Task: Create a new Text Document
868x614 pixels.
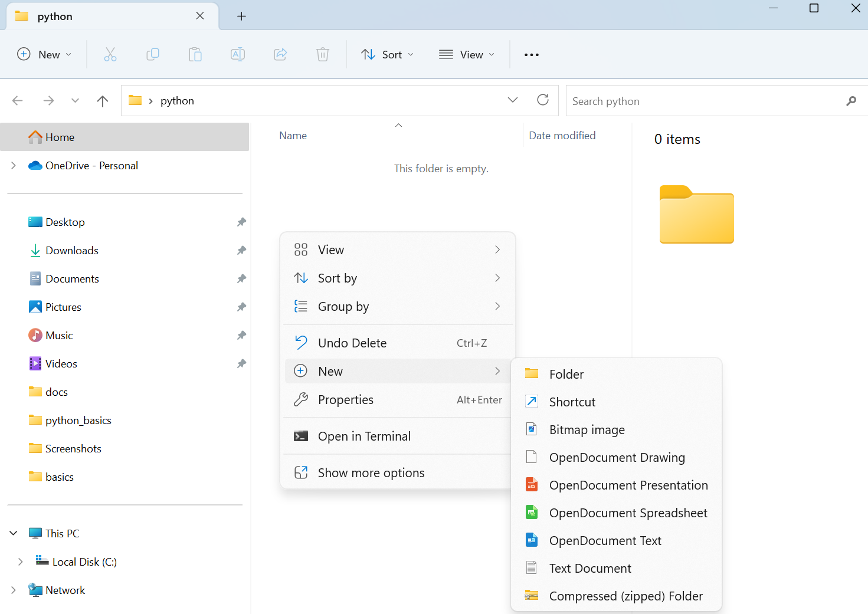Action: click(x=616, y=569)
